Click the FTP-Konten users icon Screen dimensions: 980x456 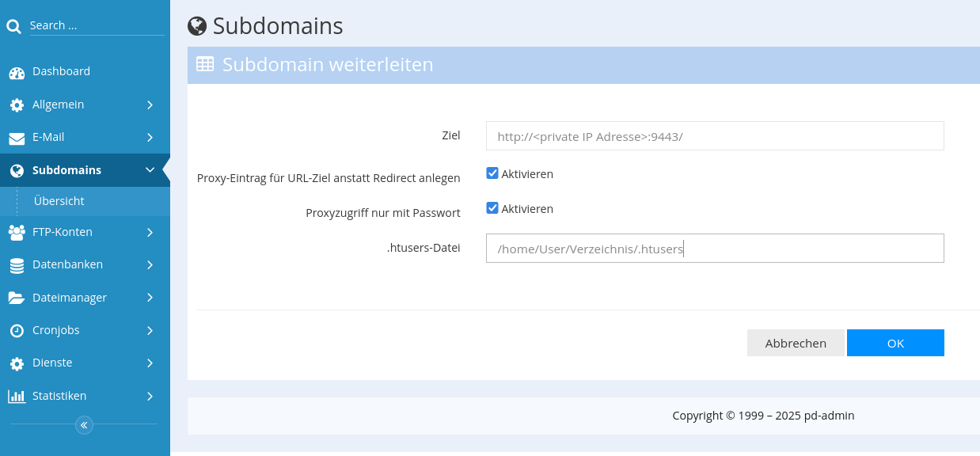(x=17, y=233)
